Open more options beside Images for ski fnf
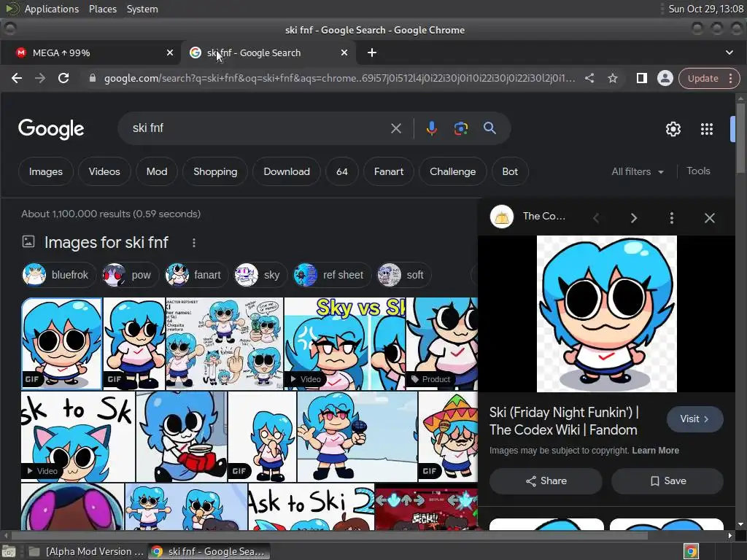Screen dimensions: 747x560 [x=194, y=243]
